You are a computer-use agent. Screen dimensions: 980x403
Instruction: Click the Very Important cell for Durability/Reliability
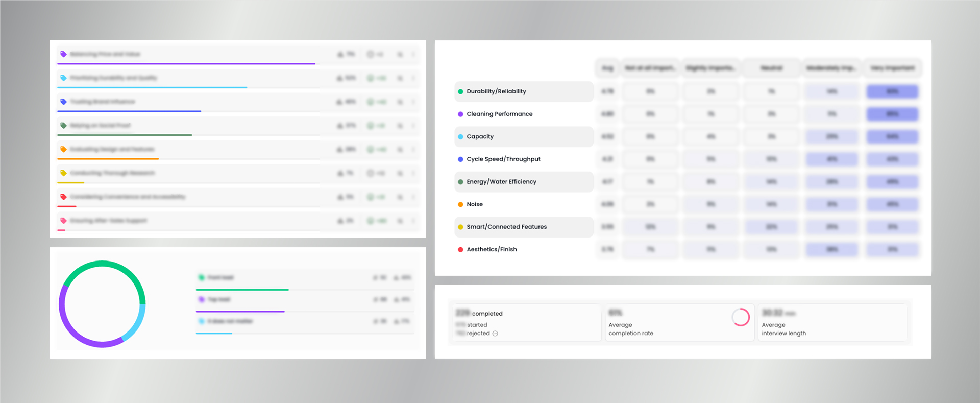(892, 91)
